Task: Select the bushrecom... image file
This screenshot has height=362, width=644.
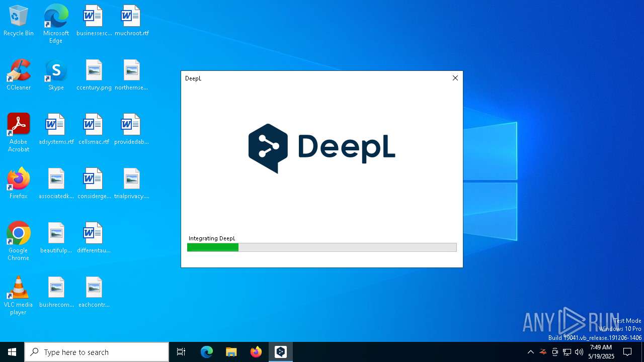Action: (56, 293)
